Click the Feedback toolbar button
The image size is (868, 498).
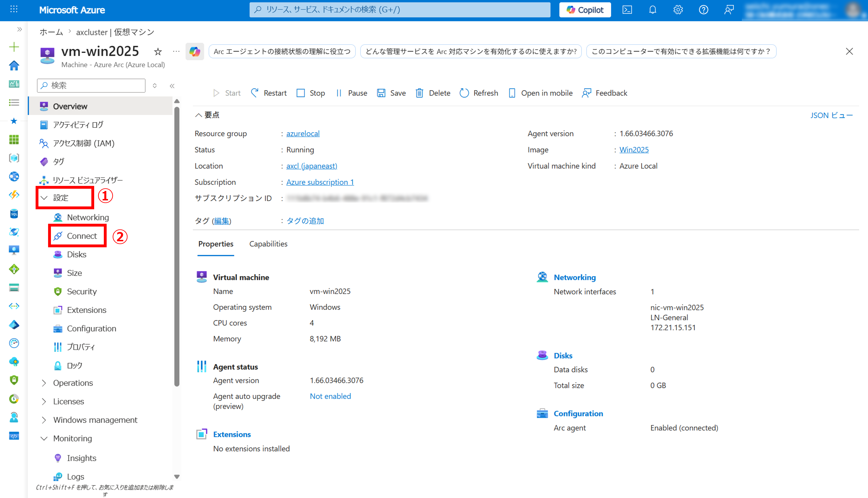(604, 93)
